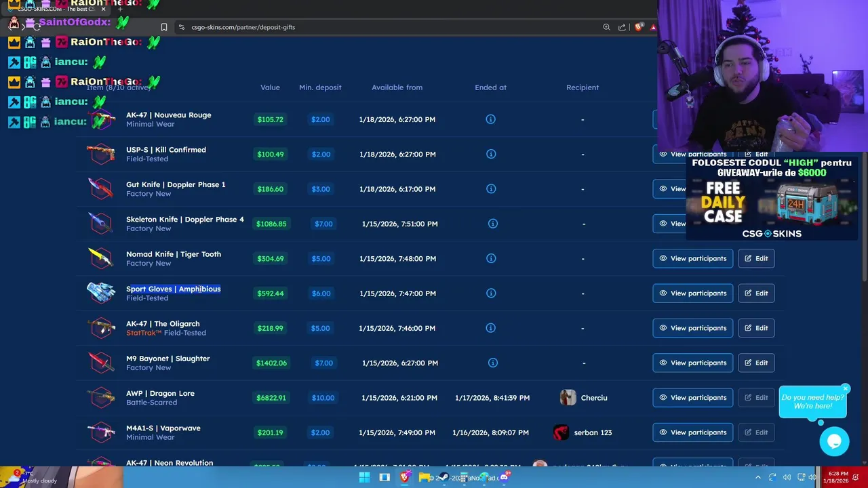
Task: View participants for M4A1-S Vaporwave
Action: pyautogui.click(x=693, y=432)
